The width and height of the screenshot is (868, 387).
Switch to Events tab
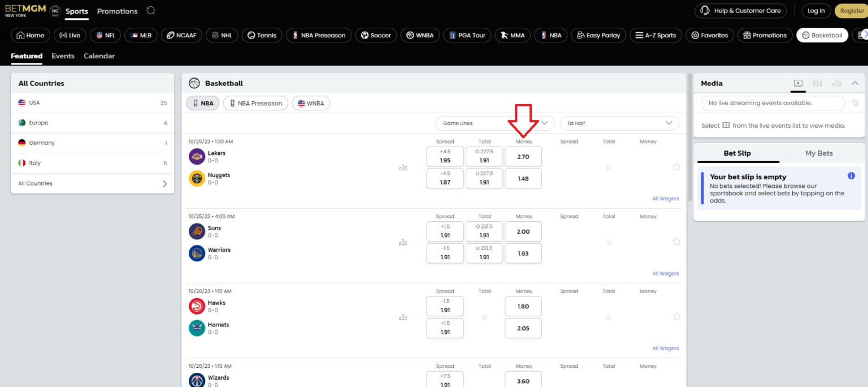coord(63,56)
